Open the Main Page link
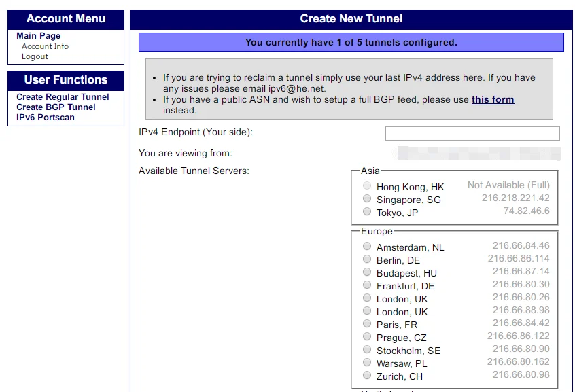 point(38,36)
